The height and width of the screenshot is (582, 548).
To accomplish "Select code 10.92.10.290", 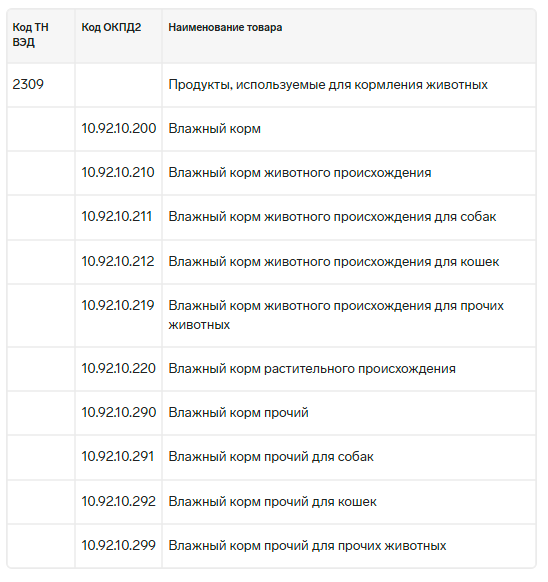I will coord(119,412).
